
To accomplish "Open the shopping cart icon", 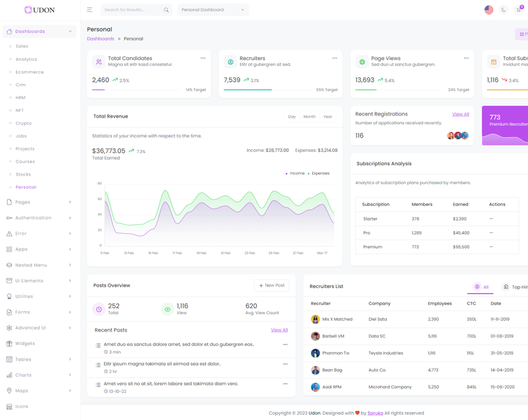I will 518,10.
